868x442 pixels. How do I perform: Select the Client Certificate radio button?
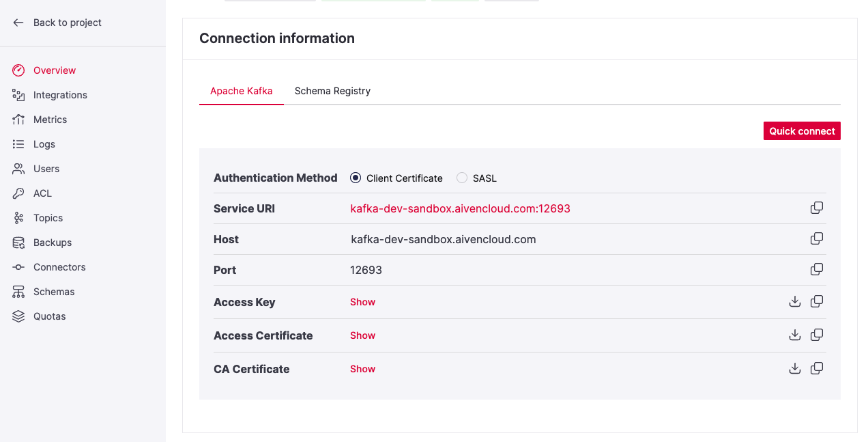coord(355,178)
